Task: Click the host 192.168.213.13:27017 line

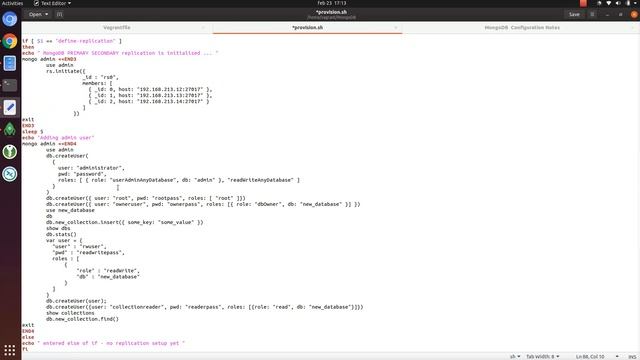Action: 150,95
